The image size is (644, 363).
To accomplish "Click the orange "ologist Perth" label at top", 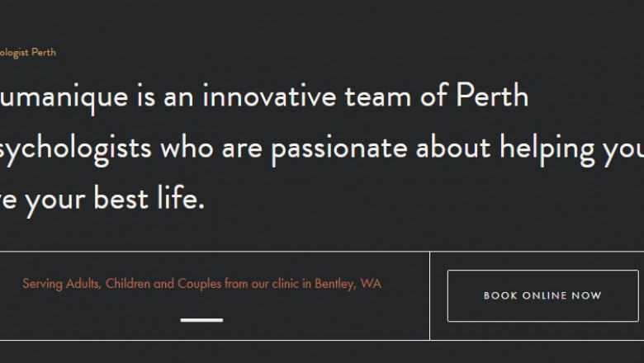I will [28, 53].
